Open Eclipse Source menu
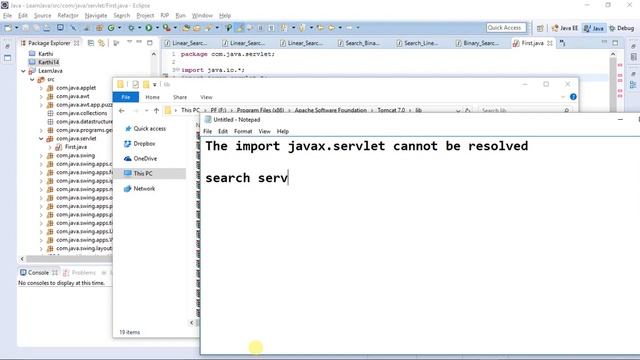 (x=42, y=16)
